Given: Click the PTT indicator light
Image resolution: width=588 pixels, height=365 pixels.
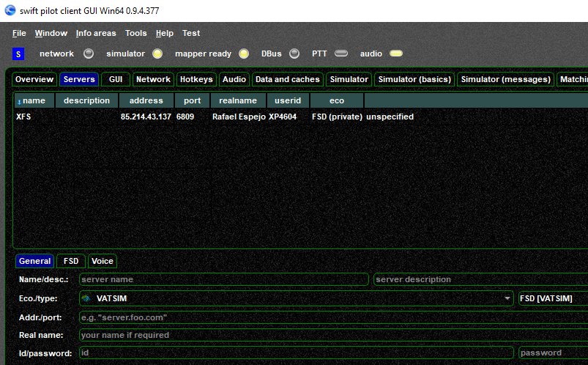Looking at the screenshot, I should pos(341,54).
